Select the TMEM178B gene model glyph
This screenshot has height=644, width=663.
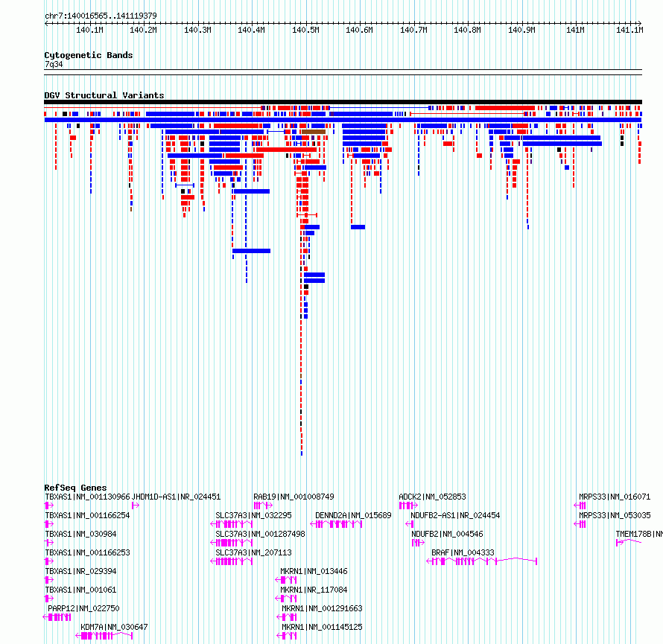click(629, 543)
